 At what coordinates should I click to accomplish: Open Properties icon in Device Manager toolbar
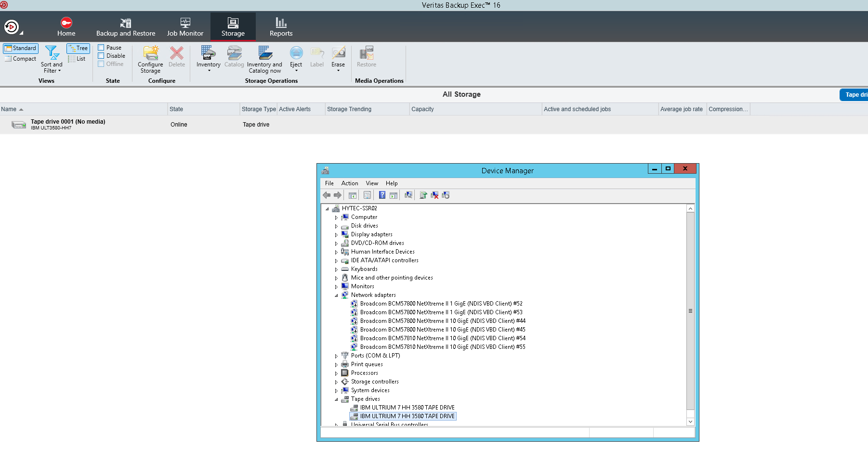click(x=368, y=195)
